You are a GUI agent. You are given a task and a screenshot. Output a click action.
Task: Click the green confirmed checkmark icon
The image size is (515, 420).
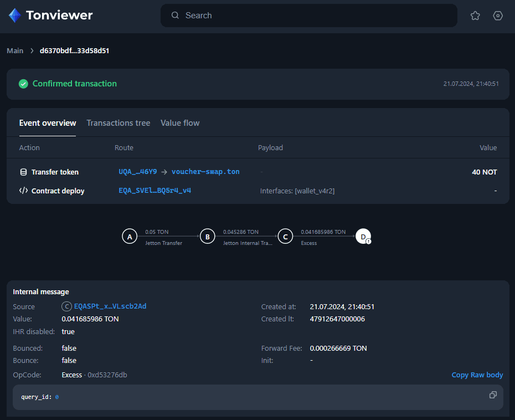point(23,84)
